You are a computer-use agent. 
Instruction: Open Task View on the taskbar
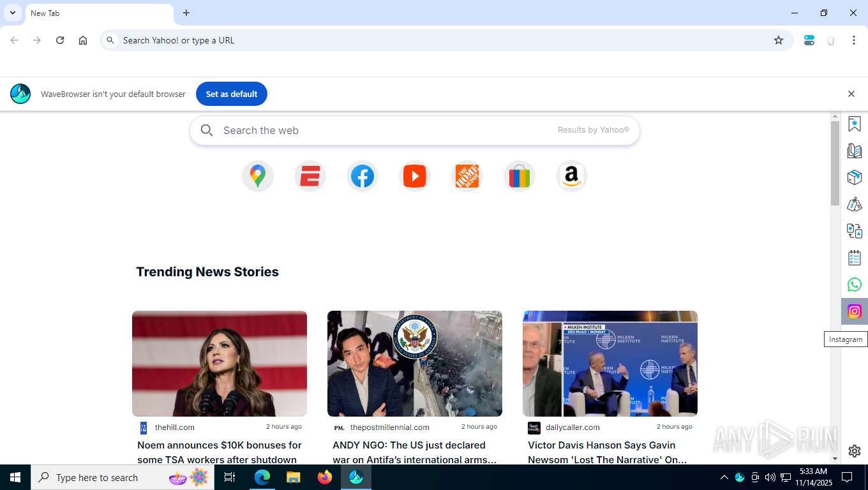coord(230,477)
